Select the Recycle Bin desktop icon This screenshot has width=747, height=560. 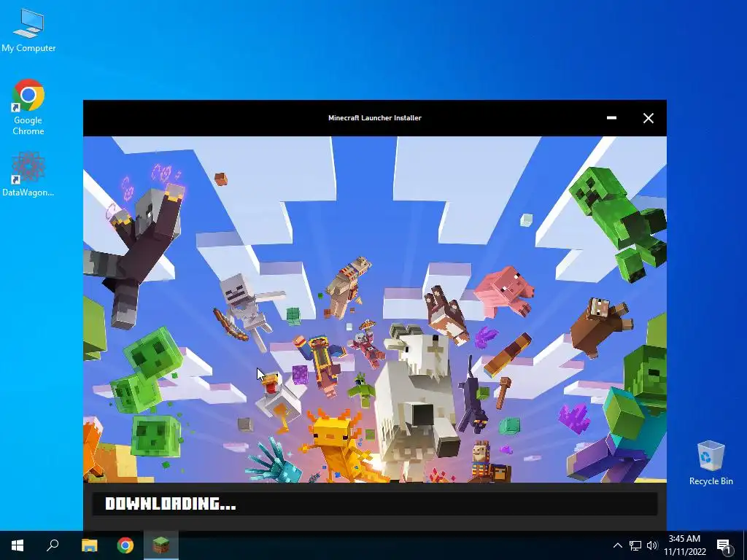(711, 463)
